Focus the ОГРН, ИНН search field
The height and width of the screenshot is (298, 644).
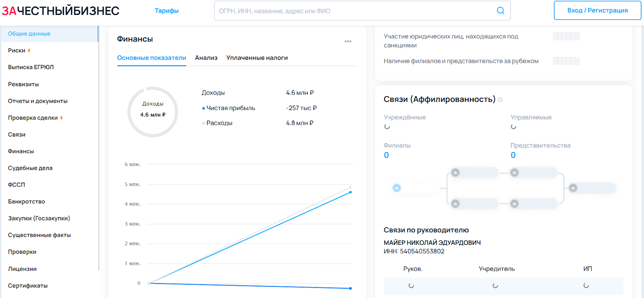(x=354, y=11)
